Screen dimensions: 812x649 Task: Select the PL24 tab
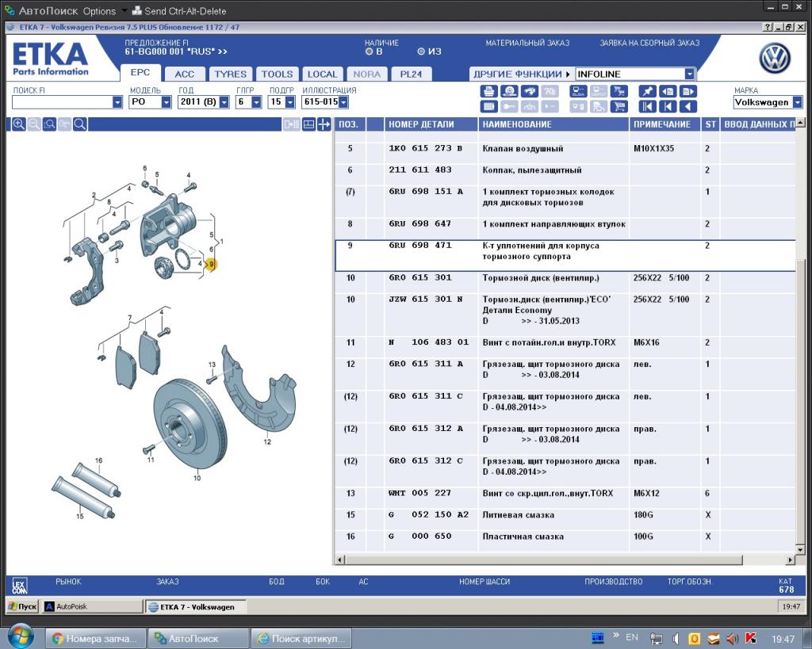412,74
